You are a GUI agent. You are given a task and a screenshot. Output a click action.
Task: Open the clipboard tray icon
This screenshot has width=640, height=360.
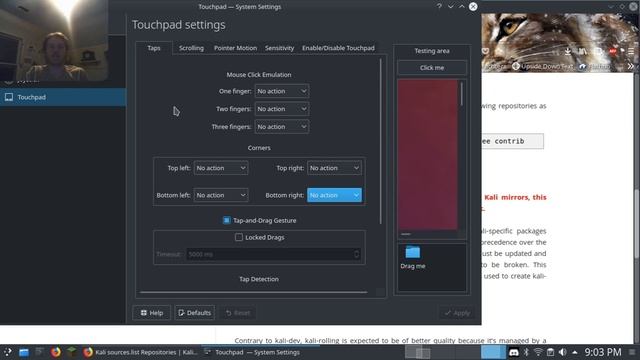click(x=550, y=352)
